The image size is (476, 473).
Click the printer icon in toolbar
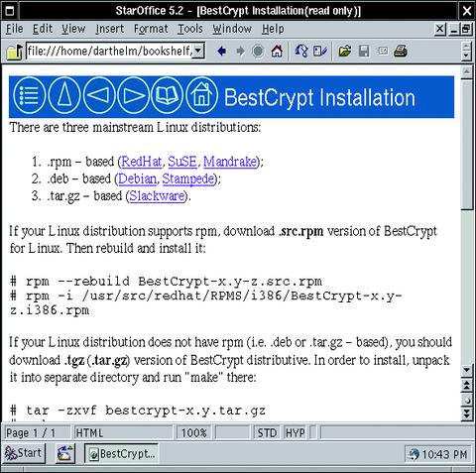tap(401, 52)
